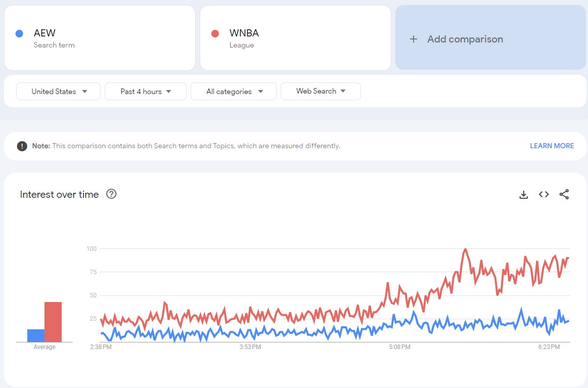Click the red WNBA average bar

53,322
